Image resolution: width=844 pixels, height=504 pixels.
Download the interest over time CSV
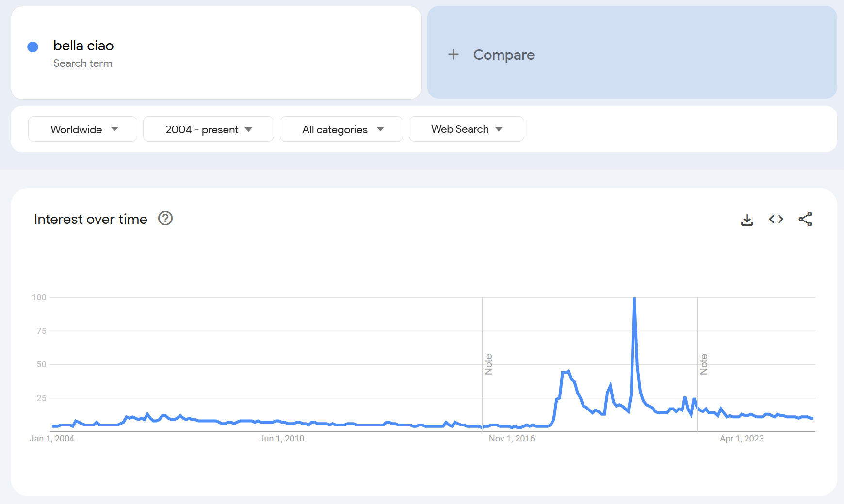tap(747, 220)
